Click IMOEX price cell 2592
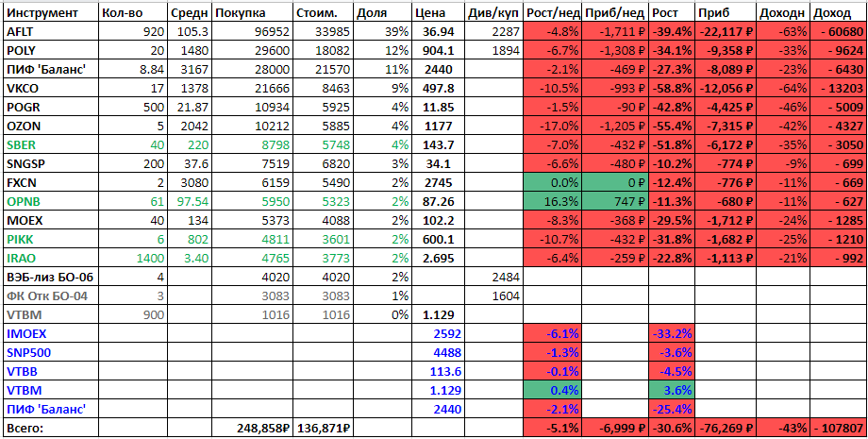 438,334
